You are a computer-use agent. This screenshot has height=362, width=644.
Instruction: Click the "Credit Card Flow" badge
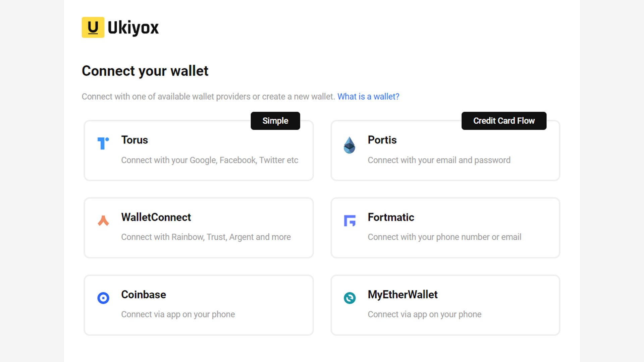(x=504, y=121)
